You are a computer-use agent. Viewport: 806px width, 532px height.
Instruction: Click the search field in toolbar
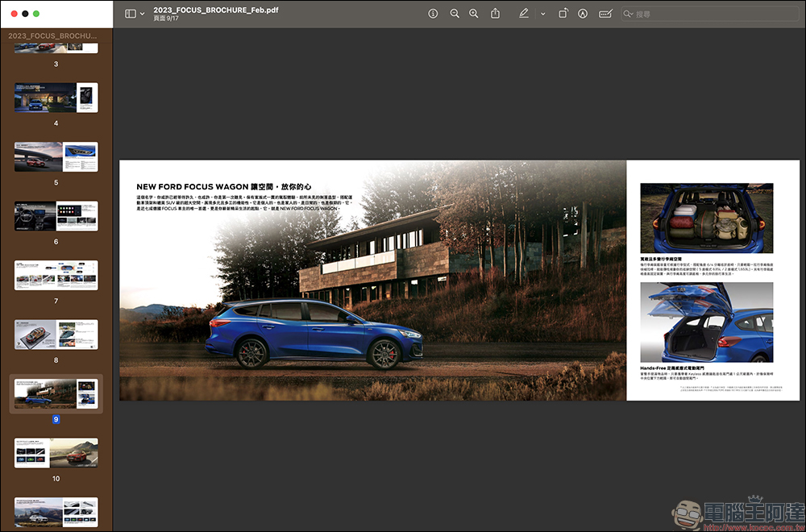[x=710, y=14]
